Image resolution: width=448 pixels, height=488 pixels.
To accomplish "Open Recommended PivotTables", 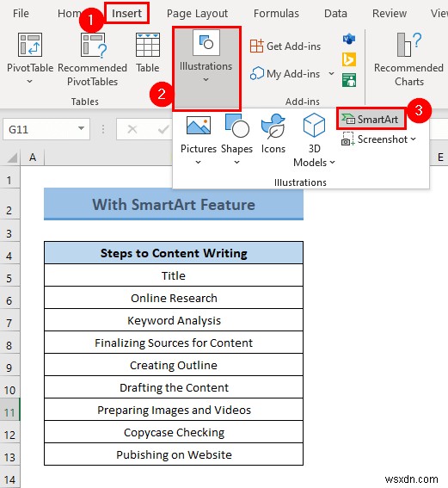I will pos(93,59).
